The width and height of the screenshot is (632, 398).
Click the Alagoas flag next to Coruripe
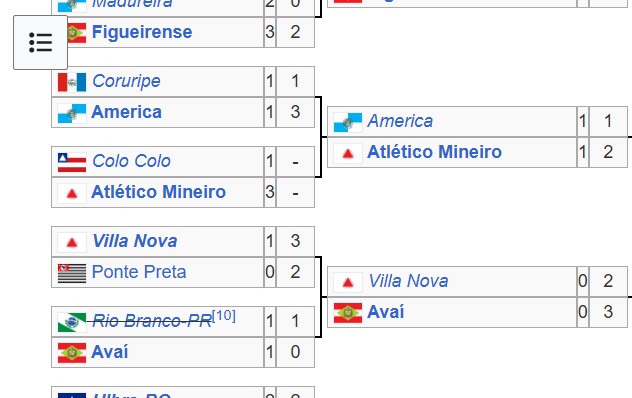pos(72,82)
